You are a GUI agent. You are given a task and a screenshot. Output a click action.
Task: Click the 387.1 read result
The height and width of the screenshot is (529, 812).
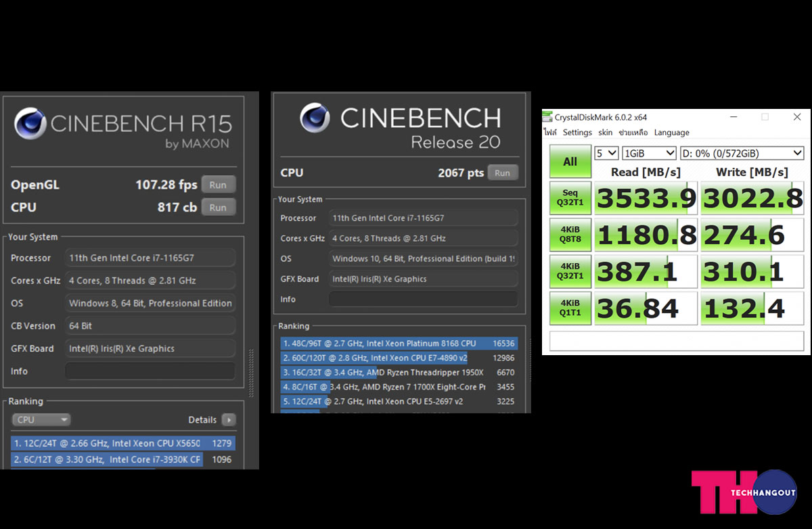pyautogui.click(x=646, y=272)
